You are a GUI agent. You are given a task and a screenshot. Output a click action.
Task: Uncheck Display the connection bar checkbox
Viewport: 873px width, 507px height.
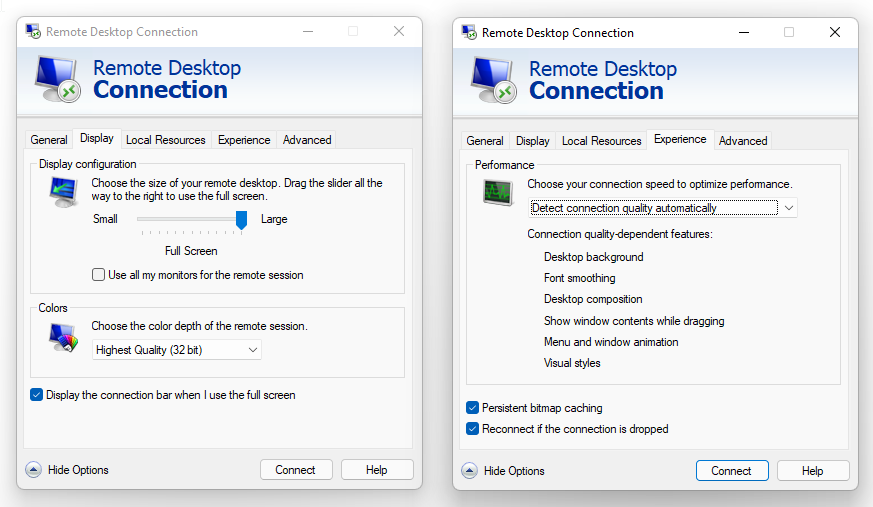36,395
